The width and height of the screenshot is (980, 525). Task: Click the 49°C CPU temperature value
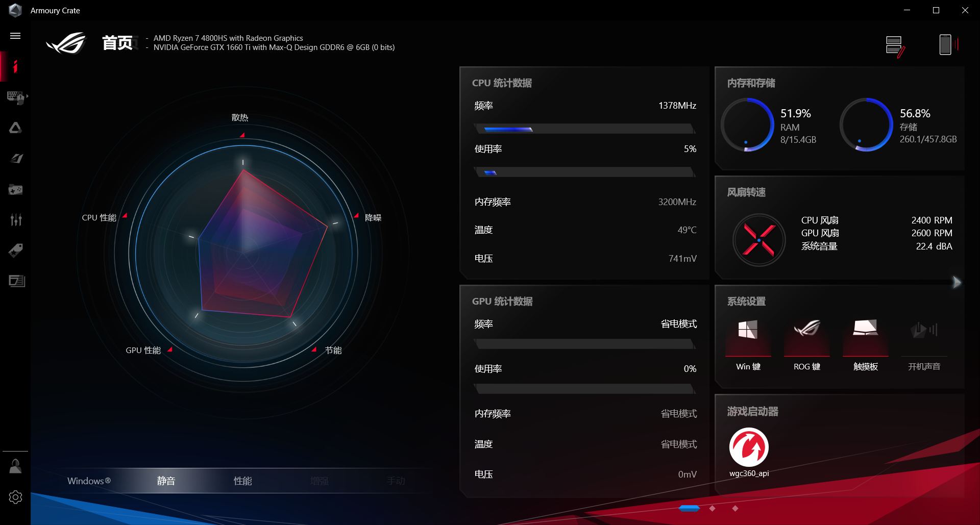687,230
